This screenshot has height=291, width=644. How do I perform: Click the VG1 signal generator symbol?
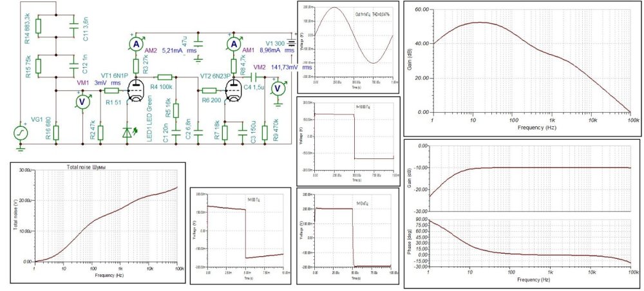[21, 133]
